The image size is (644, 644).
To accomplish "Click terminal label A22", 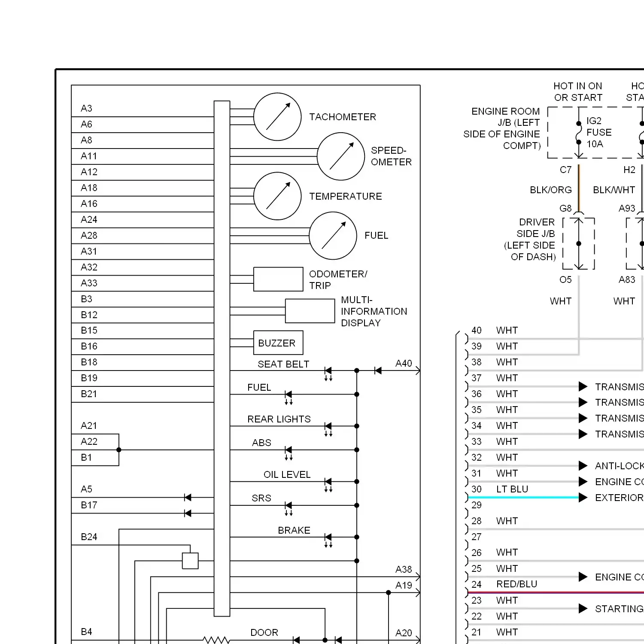I will tap(89, 441).
